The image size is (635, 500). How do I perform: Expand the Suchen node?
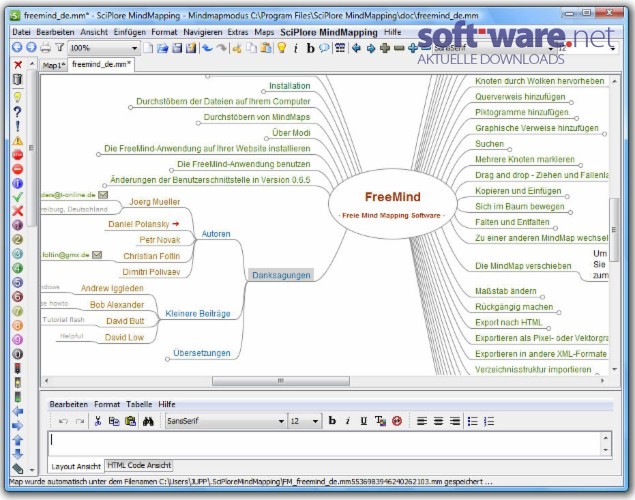509,150
